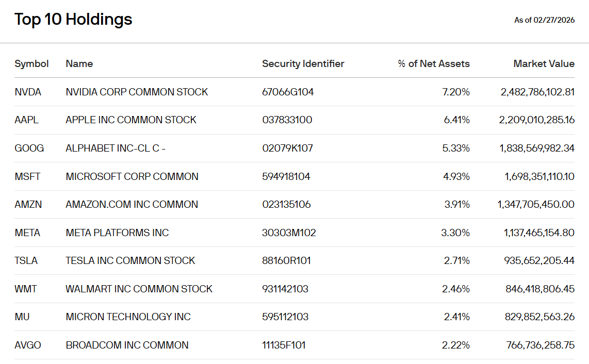Click the % of Net Assets header
Screen dimensions: 589x364
434,64
